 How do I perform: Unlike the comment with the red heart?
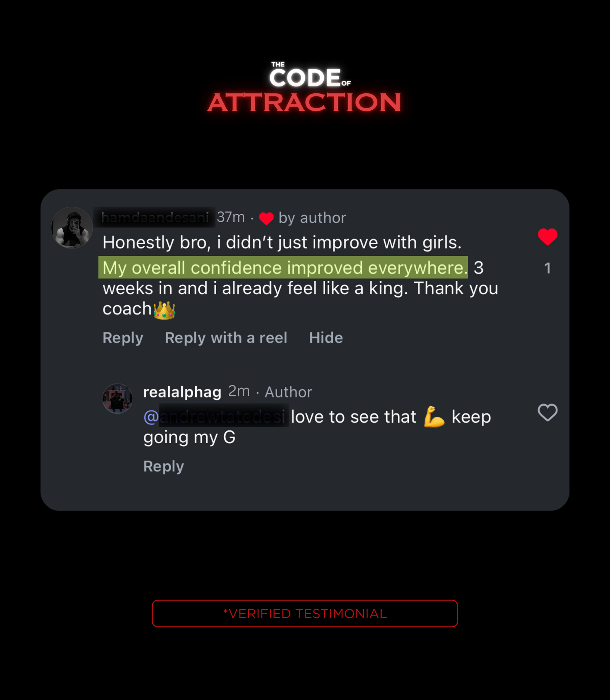pos(547,237)
